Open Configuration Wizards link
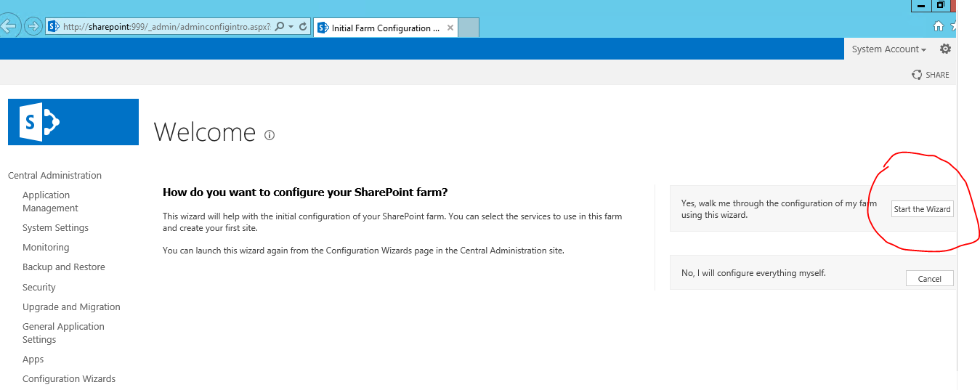Viewport: 980px width, 390px height. [x=69, y=378]
